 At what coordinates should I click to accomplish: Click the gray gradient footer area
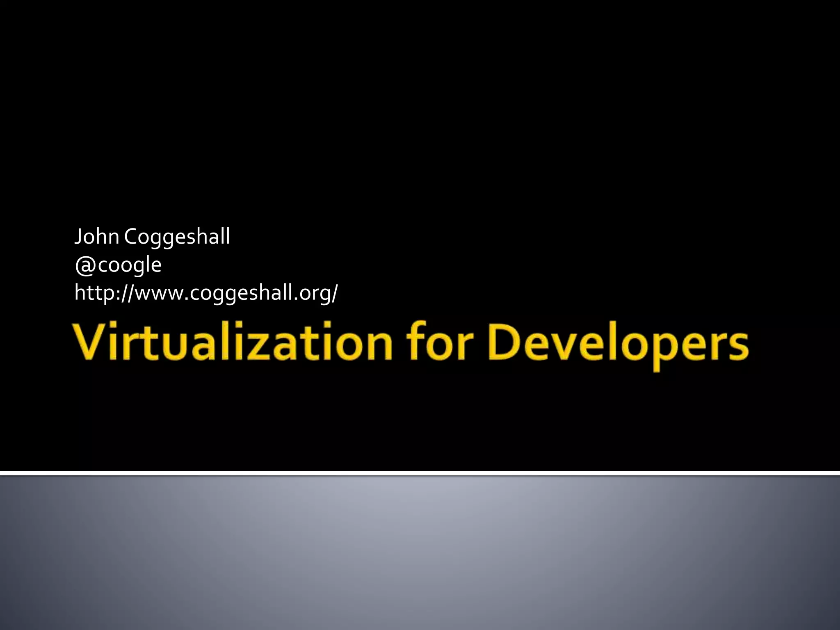(420, 554)
